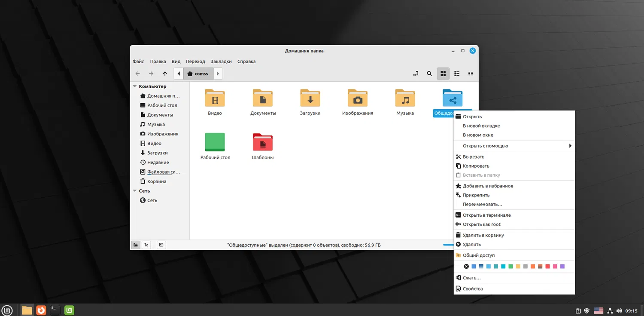Screen dimensions: 644x316
Task: Open Изображения in the sidebar
Action: [159, 134]
